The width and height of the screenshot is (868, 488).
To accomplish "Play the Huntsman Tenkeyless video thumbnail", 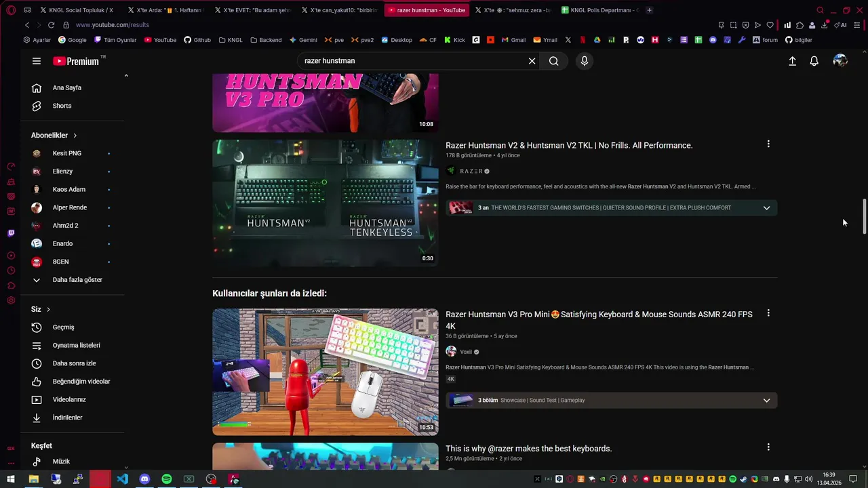I will (325, 203).
